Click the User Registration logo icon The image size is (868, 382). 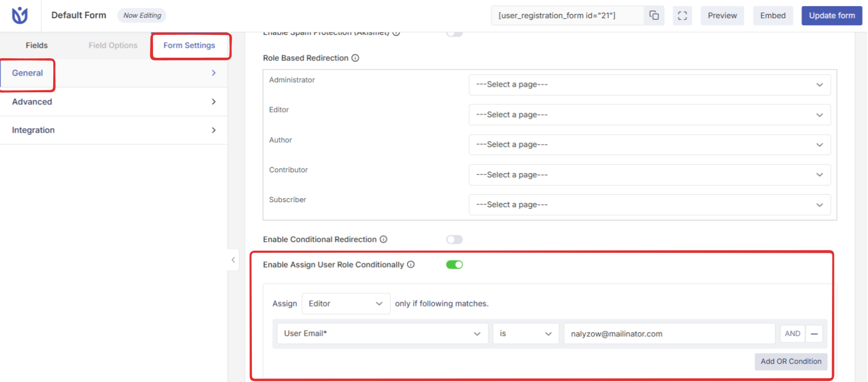(x=20, y=16)
